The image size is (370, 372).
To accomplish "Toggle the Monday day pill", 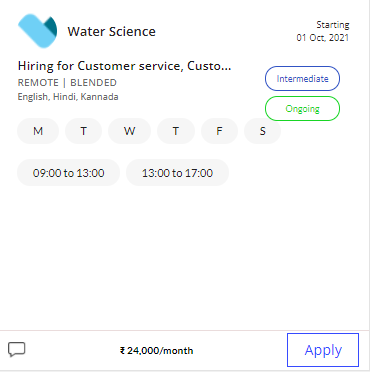I will (x=38, y=131).
